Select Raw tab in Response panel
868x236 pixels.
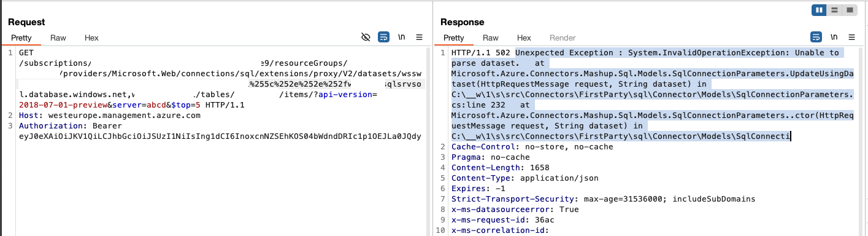(491, 37)
